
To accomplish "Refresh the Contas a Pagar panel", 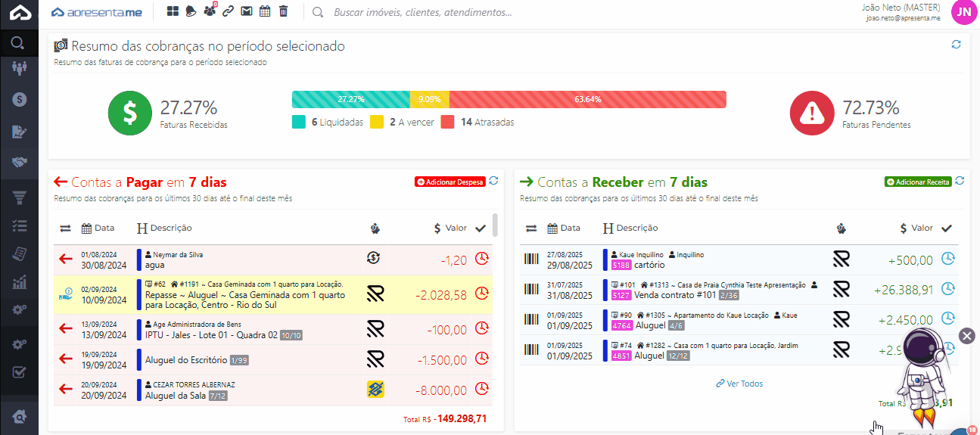I will pyautogui.click(x=493, y=181).
